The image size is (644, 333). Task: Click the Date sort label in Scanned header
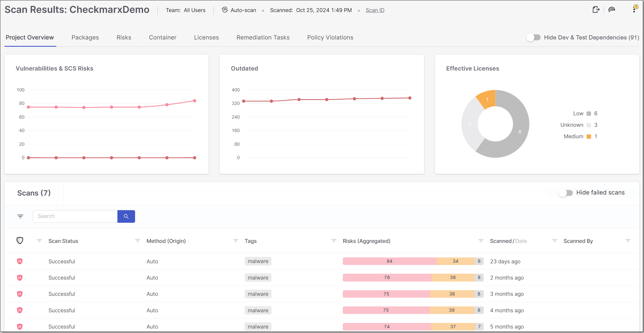(x=521, y=241)
